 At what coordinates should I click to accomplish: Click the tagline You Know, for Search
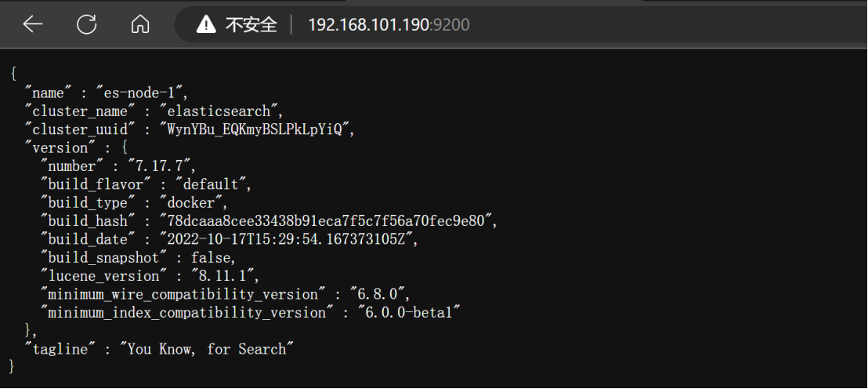[x=207, y=349]
